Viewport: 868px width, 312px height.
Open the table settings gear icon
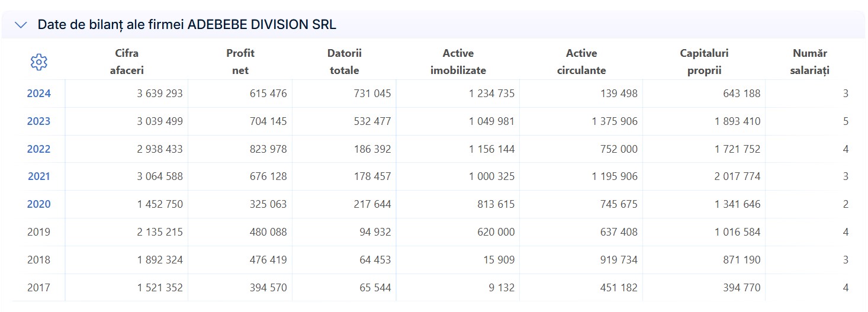[x=38, y=62]
